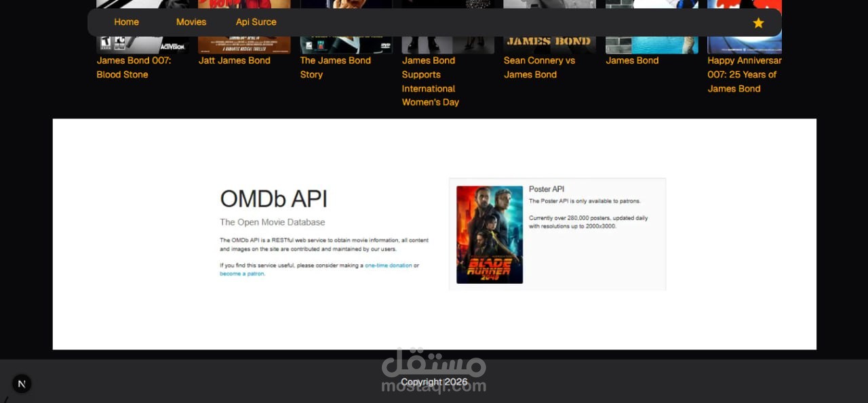This screenshot has height=403, width=868.
Task: Click the Blood Stone game cover thumbnail
Action: [142, 45]
